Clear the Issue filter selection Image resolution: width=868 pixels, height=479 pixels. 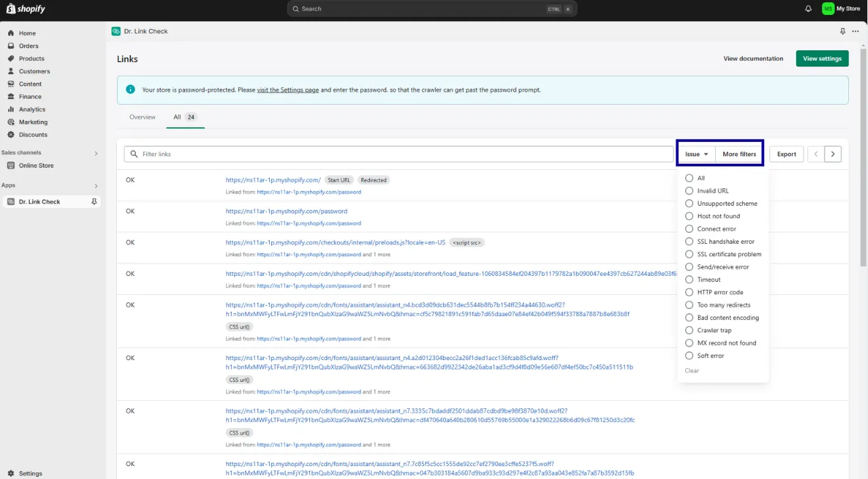pos(692,371)
